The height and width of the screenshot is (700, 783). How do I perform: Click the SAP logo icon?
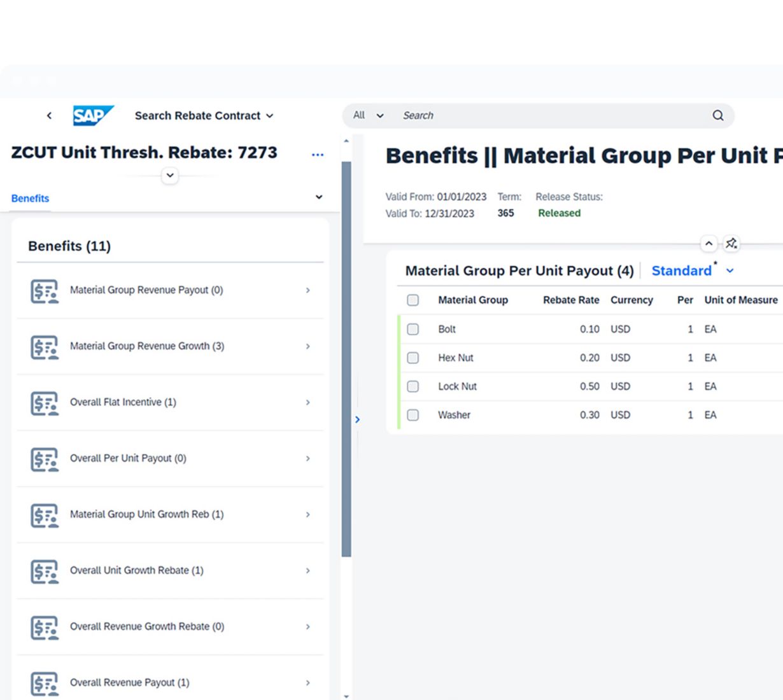coord(93,116)
